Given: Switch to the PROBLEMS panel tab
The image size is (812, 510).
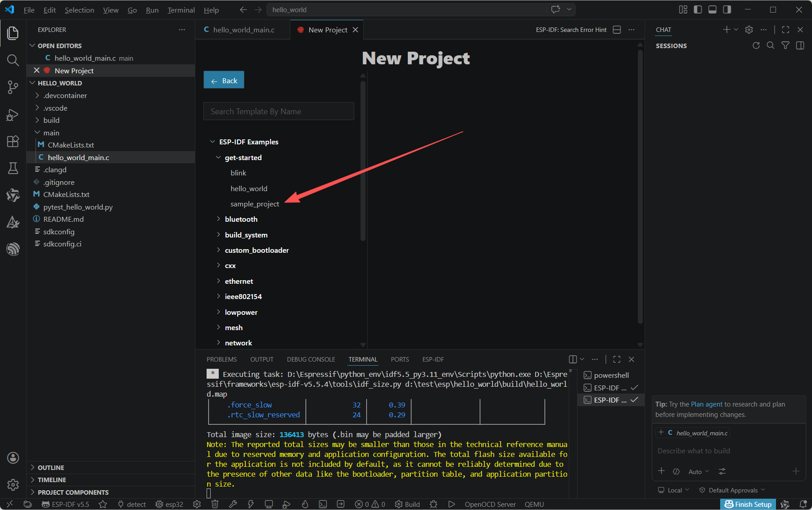Looking at the screenshot, I should click(221, 359).
